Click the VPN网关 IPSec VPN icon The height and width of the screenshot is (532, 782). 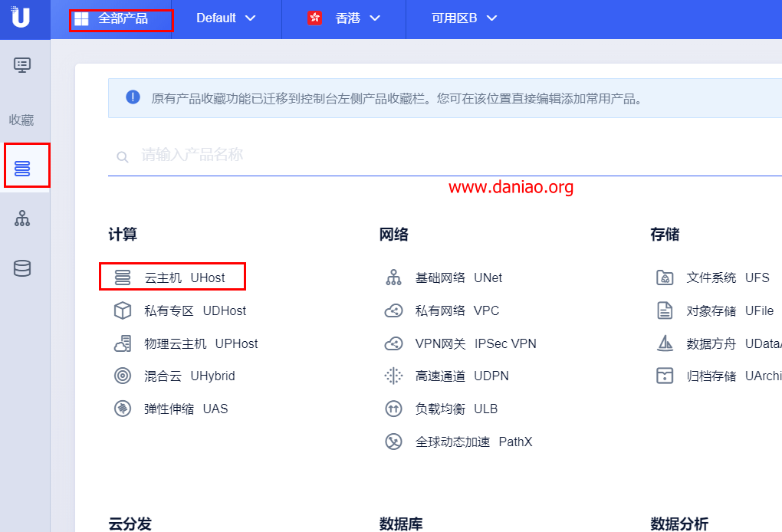click(393, 343)
